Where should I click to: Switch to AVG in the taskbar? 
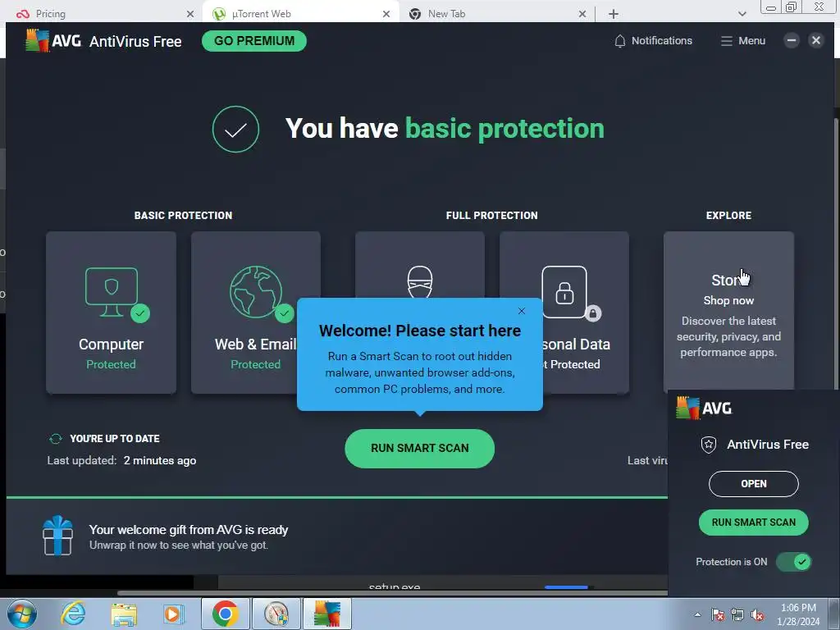click(327, 614)
